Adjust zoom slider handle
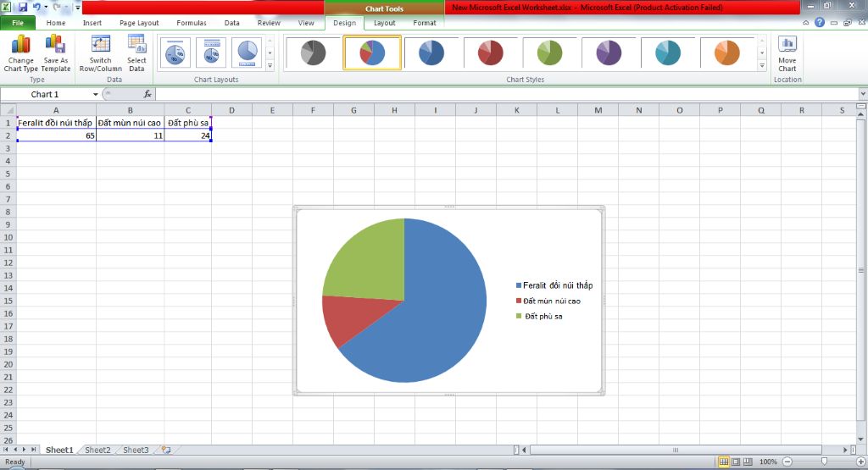The height and width of the screenshot is (470, 868). coord(824,462)
